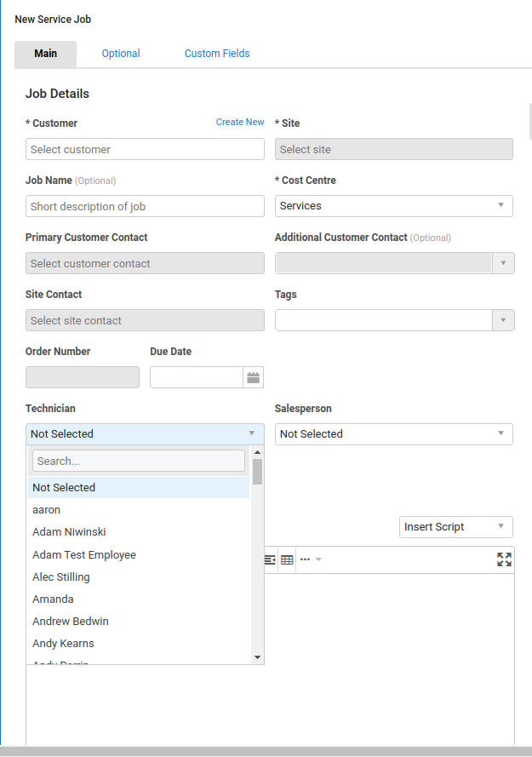Image resolution: width=532 pixels, height=757 pixels.
Task: Select technician Andy Kearns
Action: (139, 644)
